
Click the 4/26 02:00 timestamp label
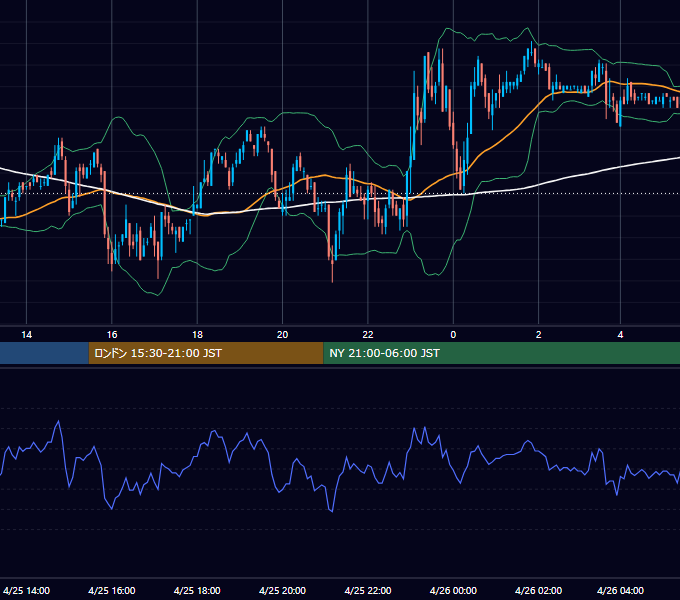click(x=539, y=590)
